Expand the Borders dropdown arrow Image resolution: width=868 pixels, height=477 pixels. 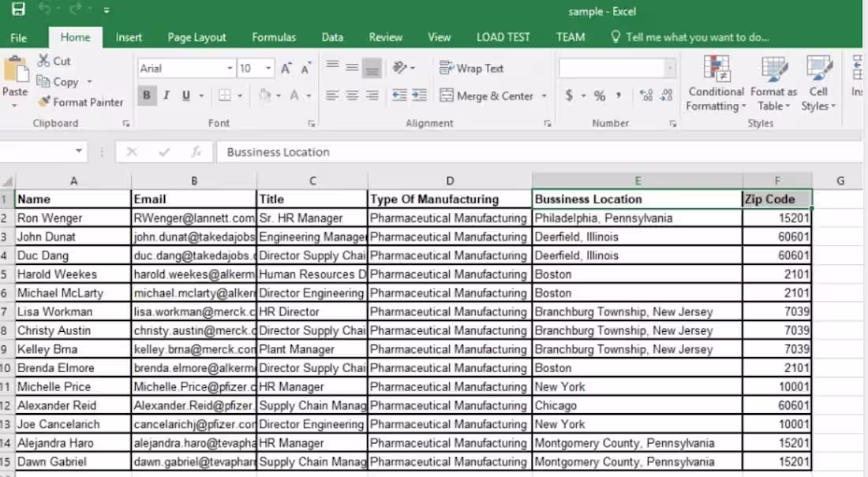[240, 95]
